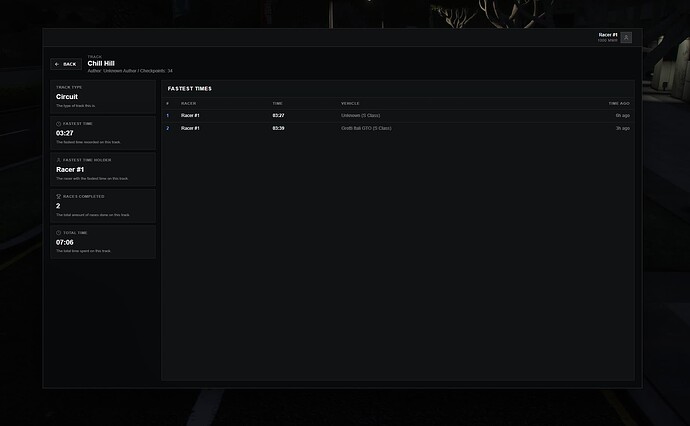Image resolution: width=690 pixels, height=426 pixels.
Task: Select the Chill Hill track title
Action: (101, 63)
